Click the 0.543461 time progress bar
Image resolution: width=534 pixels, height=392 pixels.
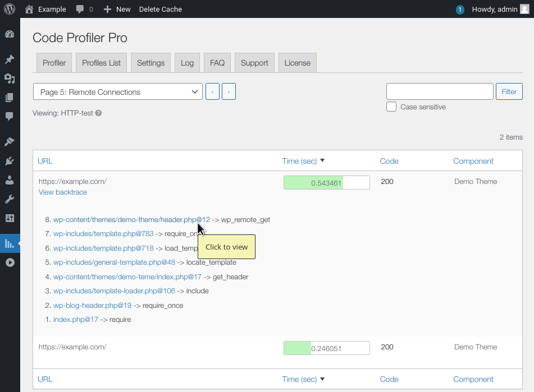point(326,183)
